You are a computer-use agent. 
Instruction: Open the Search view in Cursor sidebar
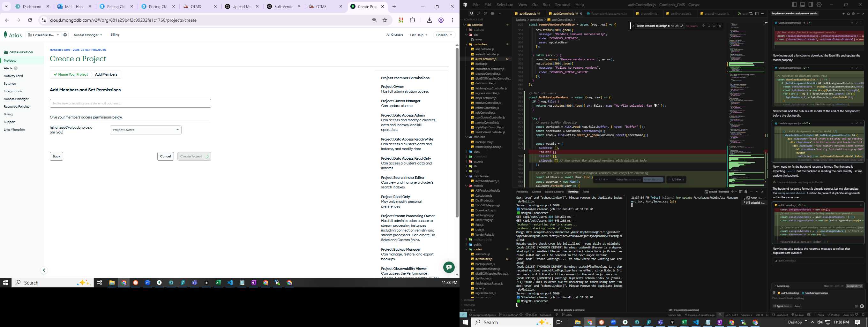(x=478, y=13)
